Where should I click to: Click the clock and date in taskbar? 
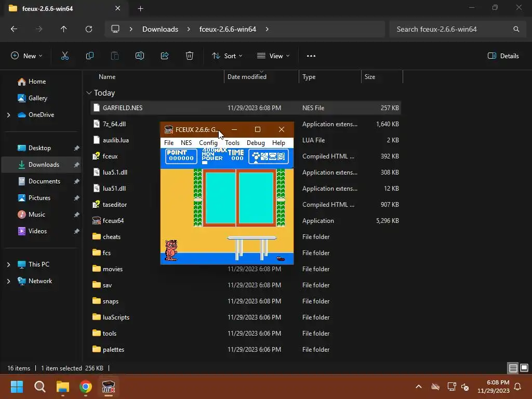494,387
